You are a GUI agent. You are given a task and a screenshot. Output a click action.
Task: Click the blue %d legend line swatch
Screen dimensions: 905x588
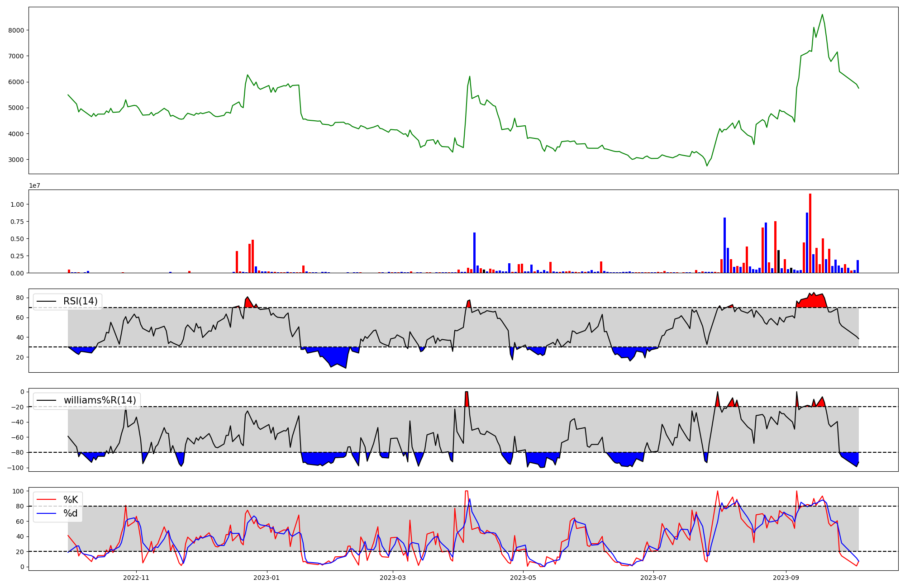click(46, 513)
